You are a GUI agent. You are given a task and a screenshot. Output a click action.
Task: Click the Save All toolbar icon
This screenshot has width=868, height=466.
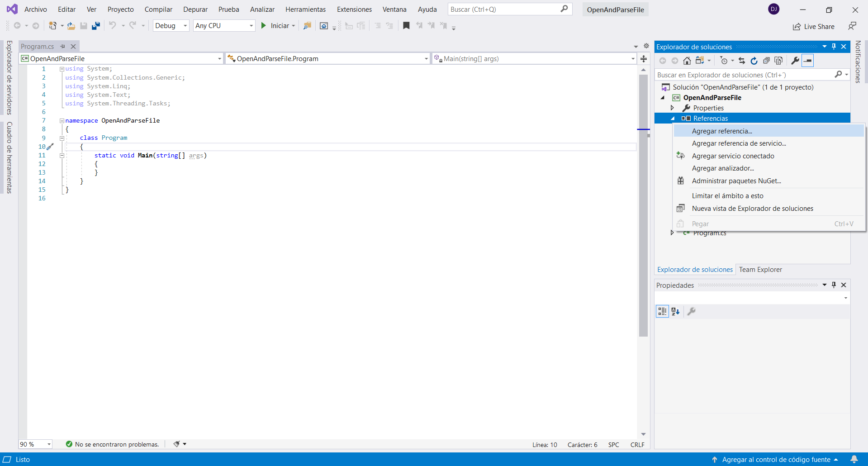pos(95,26)
